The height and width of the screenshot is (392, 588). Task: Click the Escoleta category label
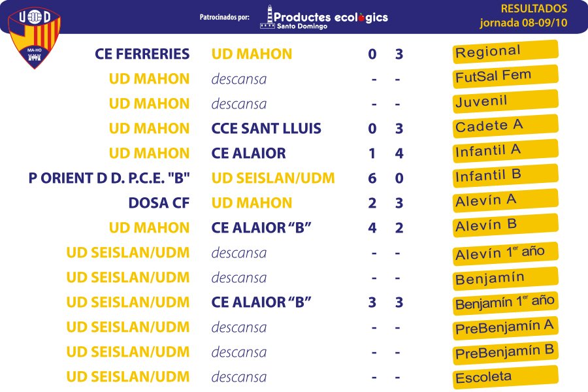[x=506, y=378]
